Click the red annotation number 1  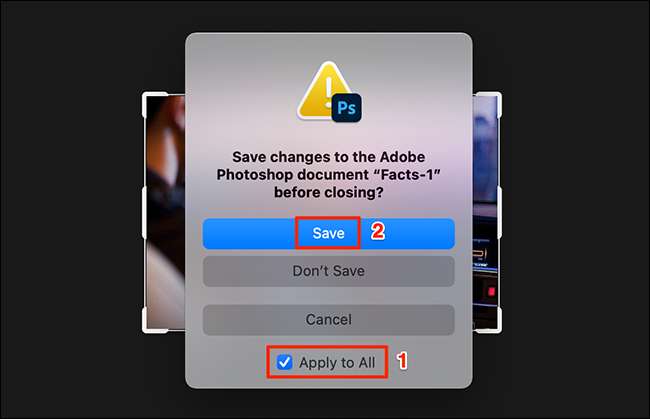[x=402, y=361]
